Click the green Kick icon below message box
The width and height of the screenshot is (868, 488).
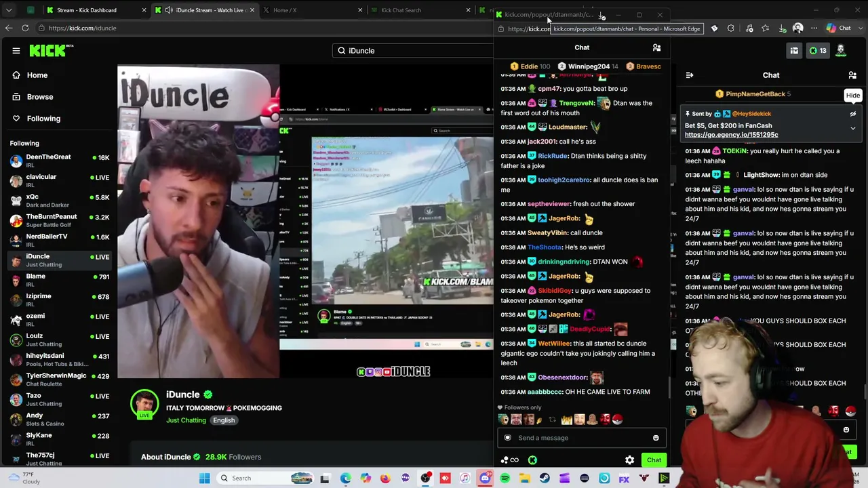pyautogui.click(x=532, y=460)
